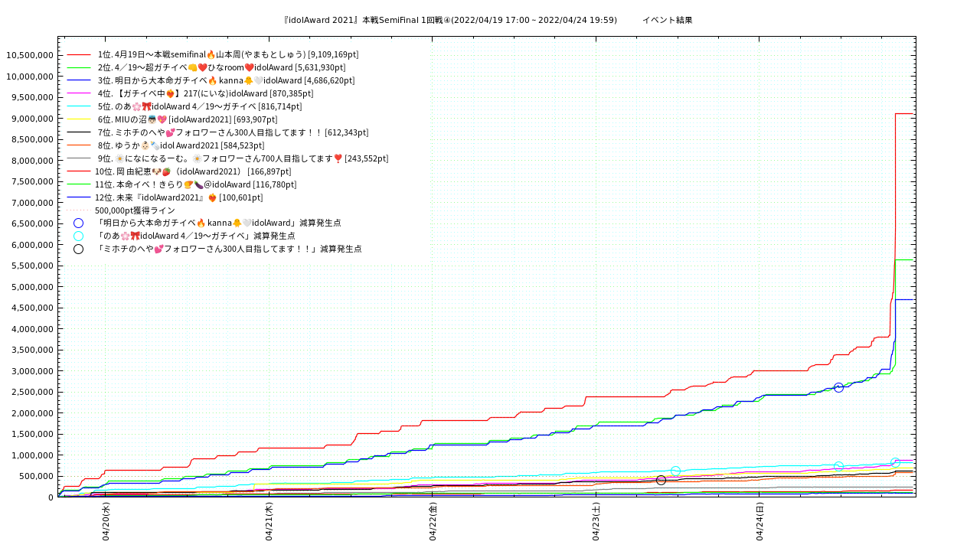Select the 3位 kanna legend entry text
The image size is (980, 551).
pos(226,80)
